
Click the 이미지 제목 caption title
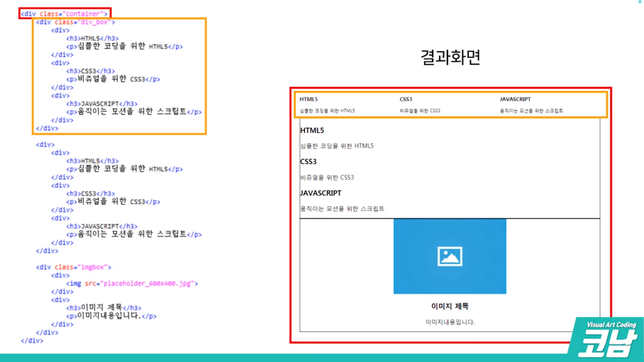click(x=450, y=306)
